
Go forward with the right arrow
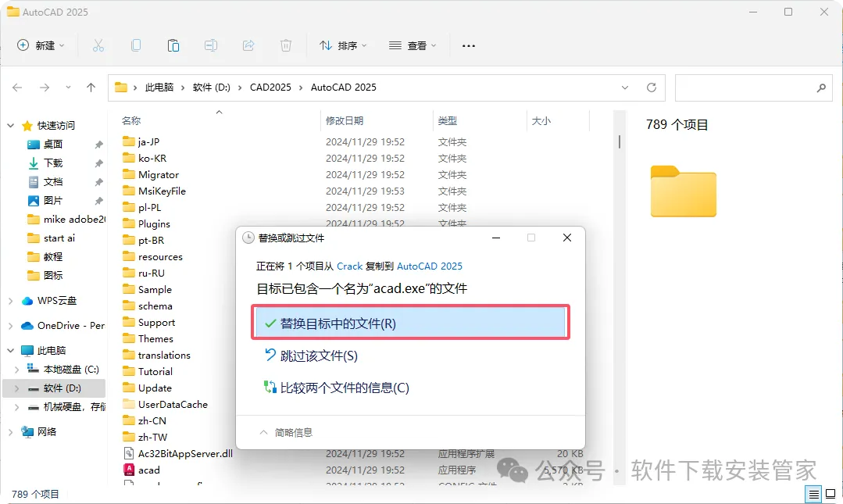pos(45,88)
